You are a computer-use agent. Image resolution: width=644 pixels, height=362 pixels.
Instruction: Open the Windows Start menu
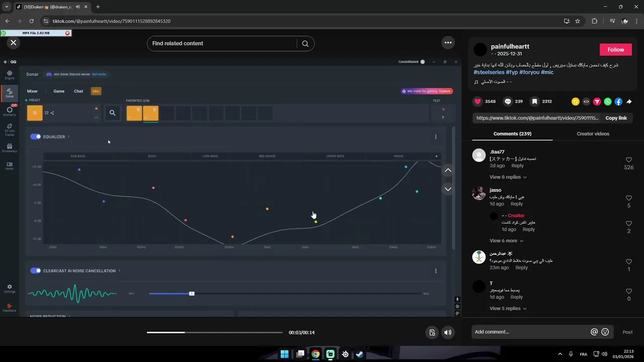pyautogui.click(x=284, y=354)
